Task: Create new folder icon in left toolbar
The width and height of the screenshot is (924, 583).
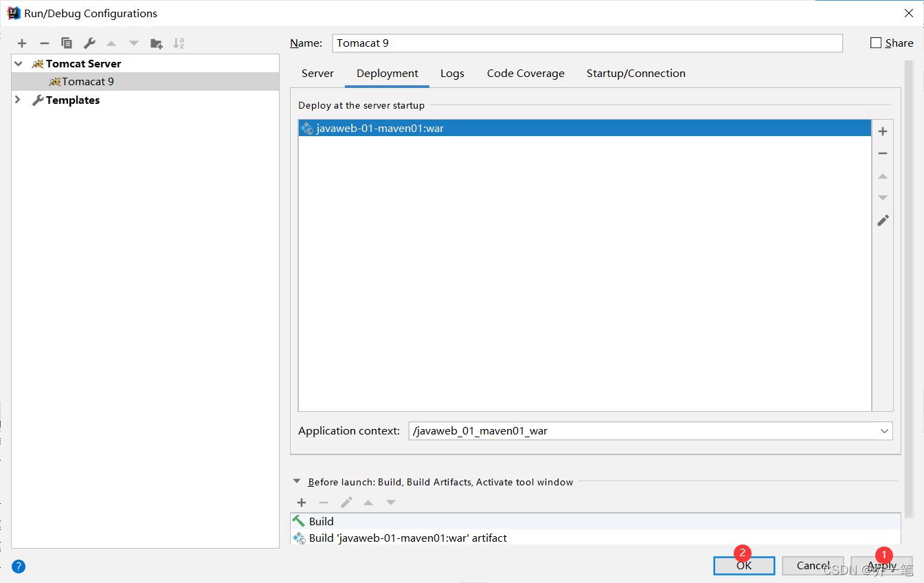Action: [157, 43]
